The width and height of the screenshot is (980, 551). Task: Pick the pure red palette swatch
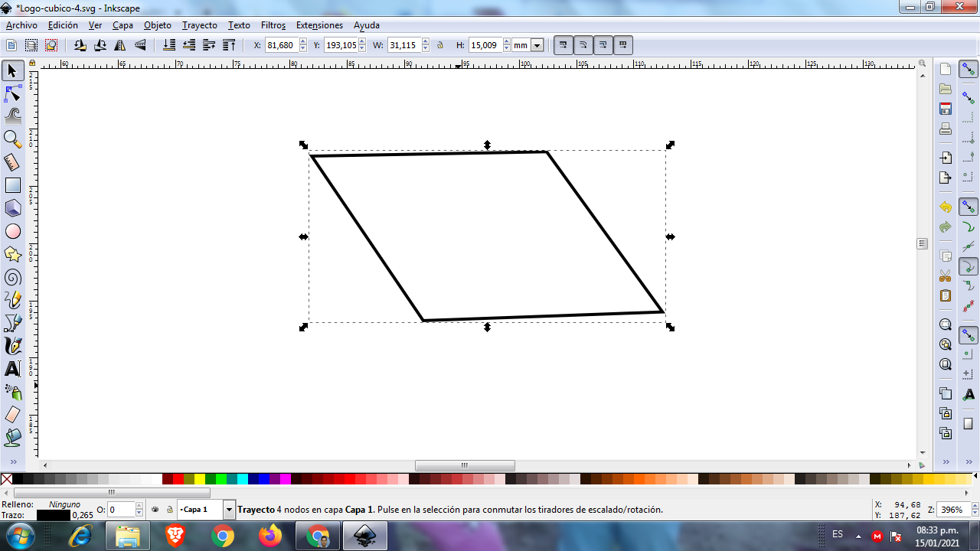[178, 479]
